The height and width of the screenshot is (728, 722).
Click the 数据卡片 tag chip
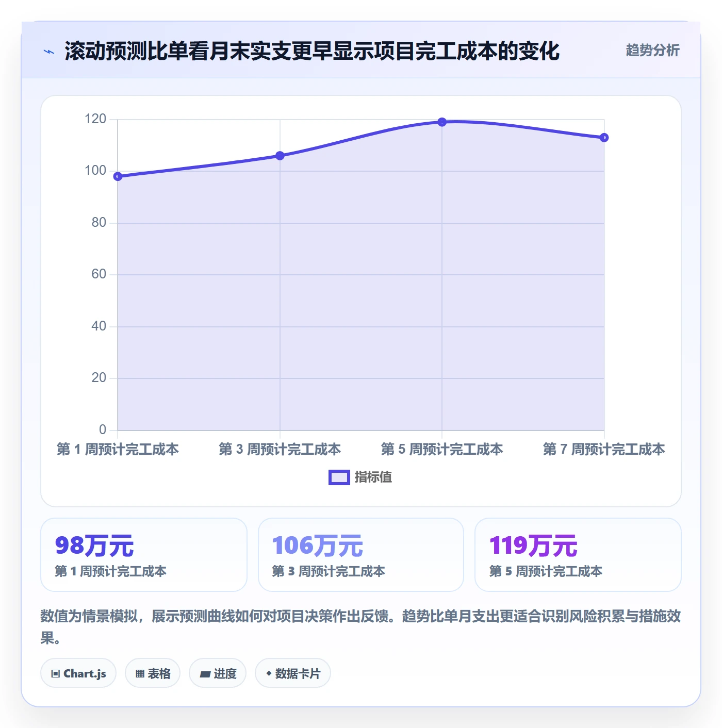(x=293, y=673)
